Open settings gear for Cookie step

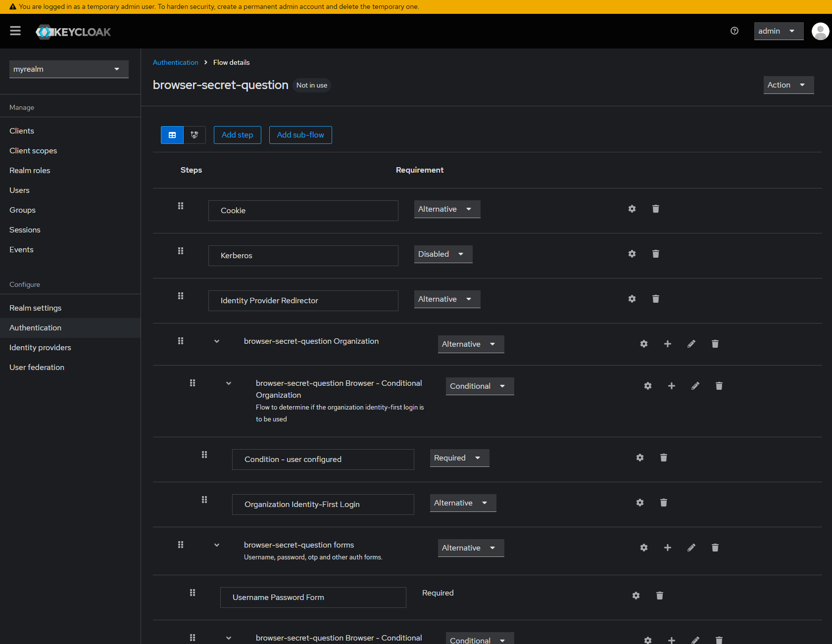(x=632, y=209)
